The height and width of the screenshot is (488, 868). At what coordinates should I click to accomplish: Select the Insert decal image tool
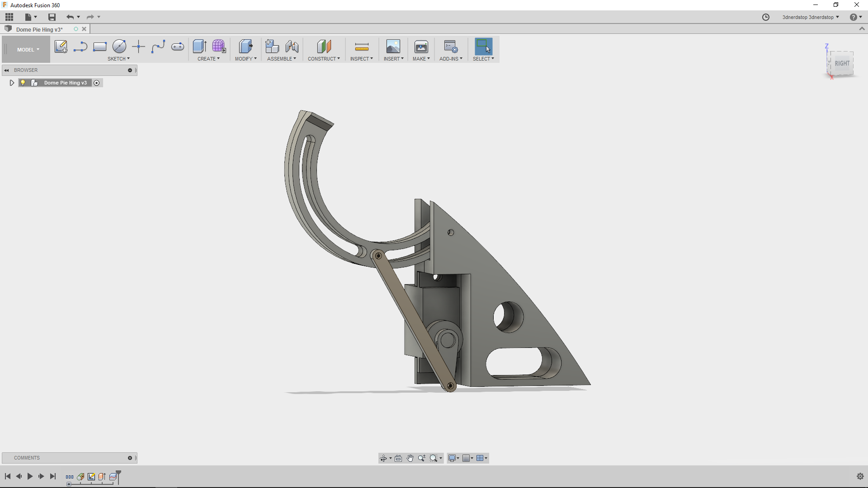[x=393, y=46]
